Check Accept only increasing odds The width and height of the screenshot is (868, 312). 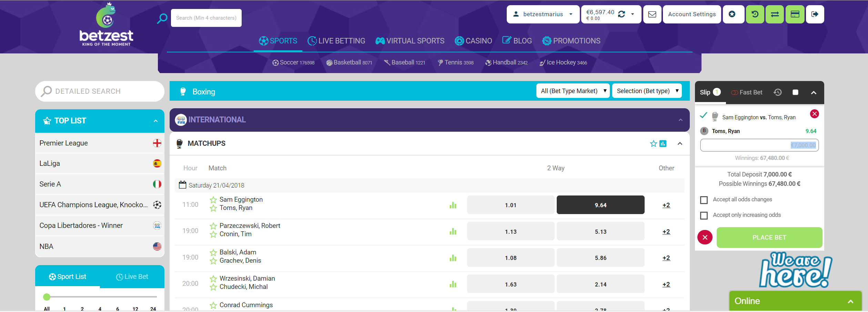pos(704,215)
